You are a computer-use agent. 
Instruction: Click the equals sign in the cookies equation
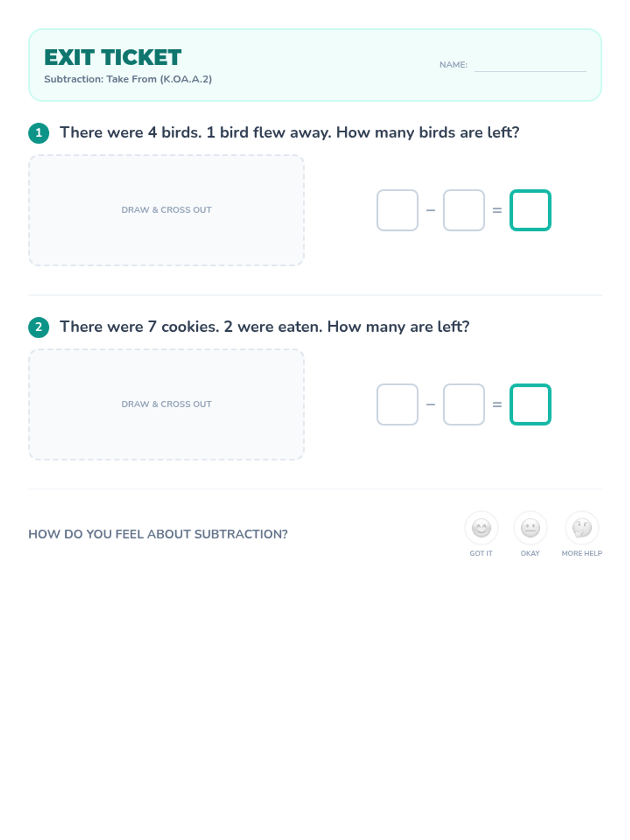click(x=497, y=405)
